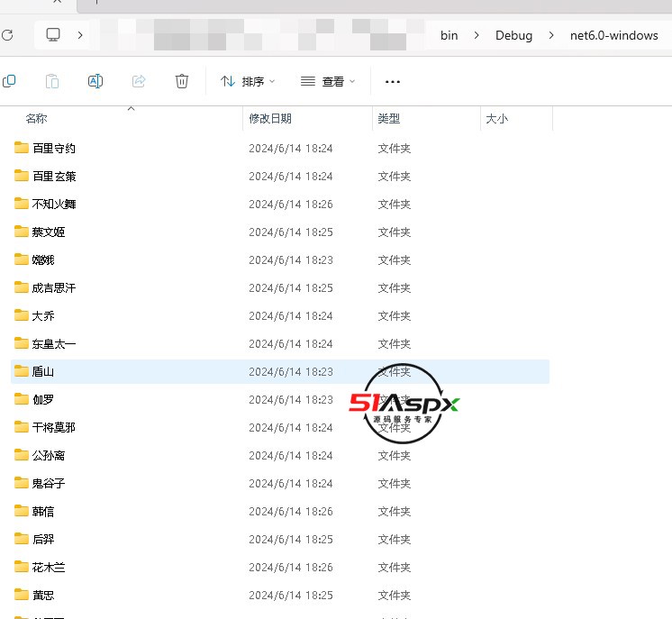Click the folder icon of 嫦娥
This screenshot has height=619, width=672.
tap(22, 259)
